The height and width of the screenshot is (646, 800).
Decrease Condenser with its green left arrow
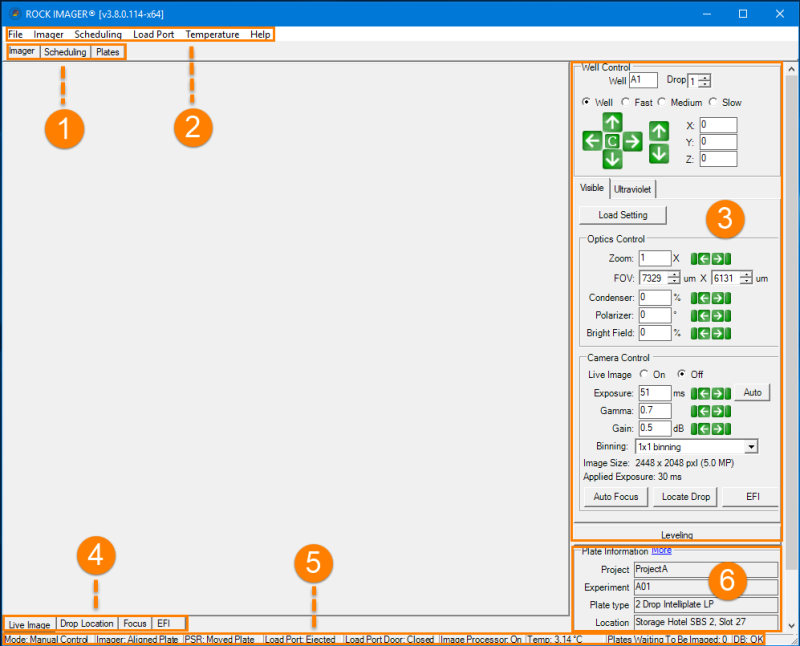704,298
